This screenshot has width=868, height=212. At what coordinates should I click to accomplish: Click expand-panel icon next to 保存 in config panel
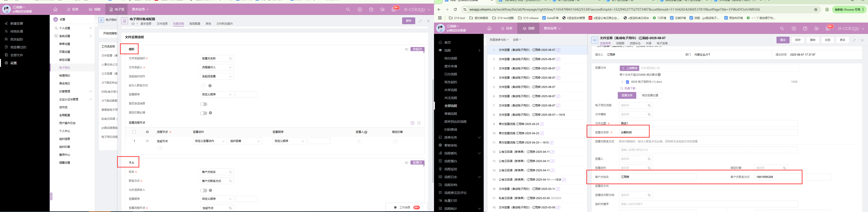point(420,21)
